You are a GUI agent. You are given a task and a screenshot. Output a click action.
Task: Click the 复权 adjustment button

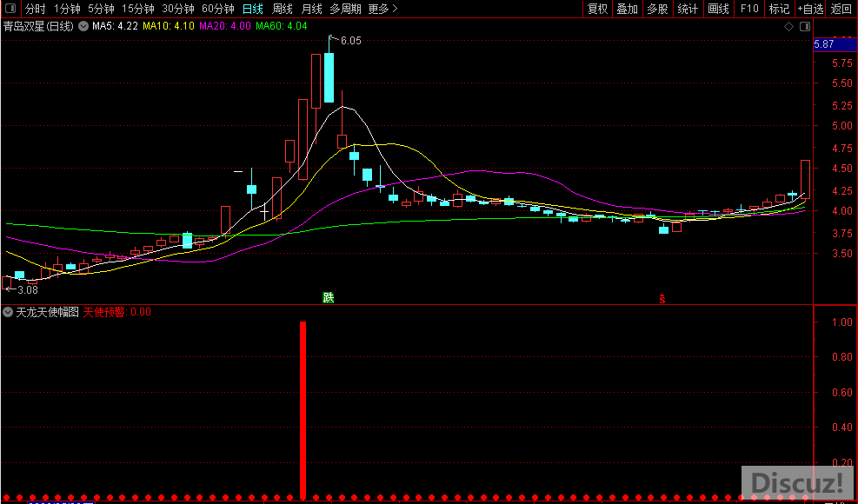(597, 9)
